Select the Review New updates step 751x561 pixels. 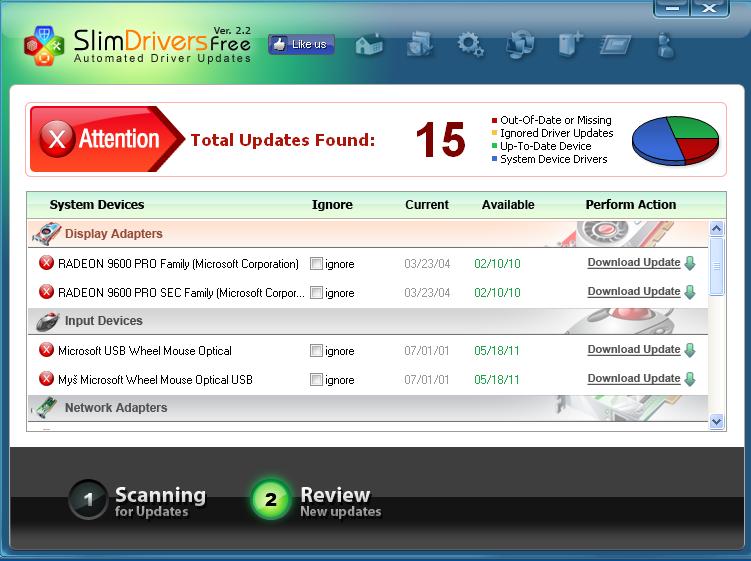pyautogui.click(x=316, y=500)
